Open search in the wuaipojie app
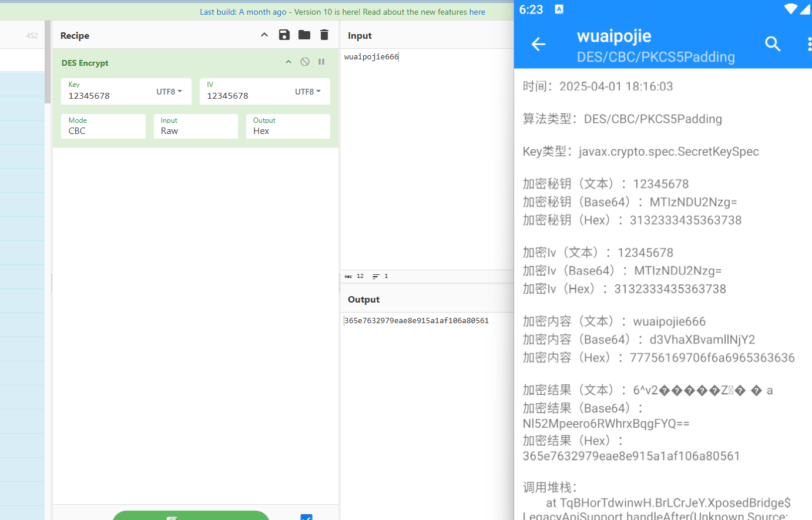Image resolution: width=812 pixels, height=520 pixels. (773, 43)
